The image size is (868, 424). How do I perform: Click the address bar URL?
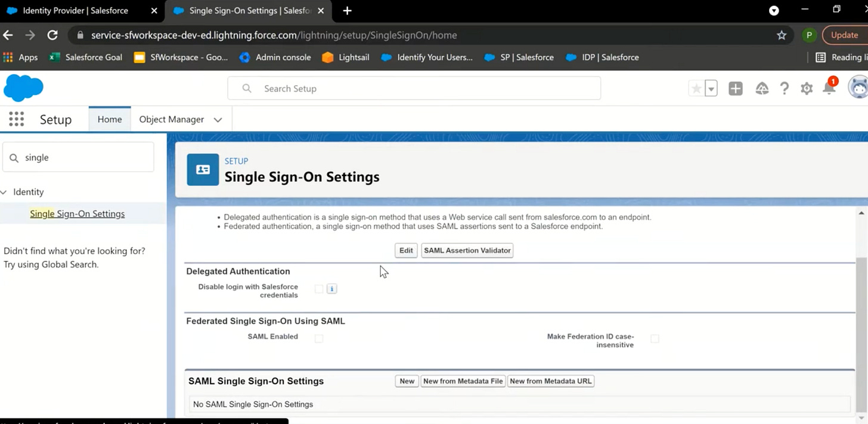pyautogui.click(x=274, y=35)
